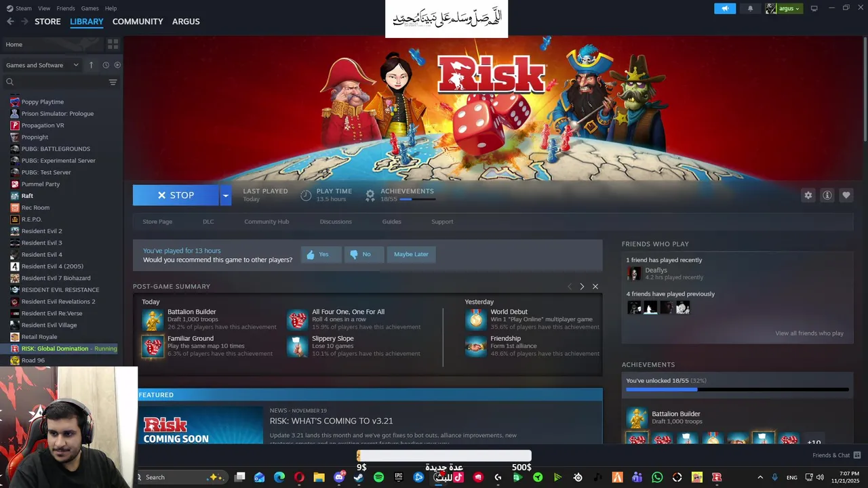
Task: Open the Guides link
Action: click(391, 222)
